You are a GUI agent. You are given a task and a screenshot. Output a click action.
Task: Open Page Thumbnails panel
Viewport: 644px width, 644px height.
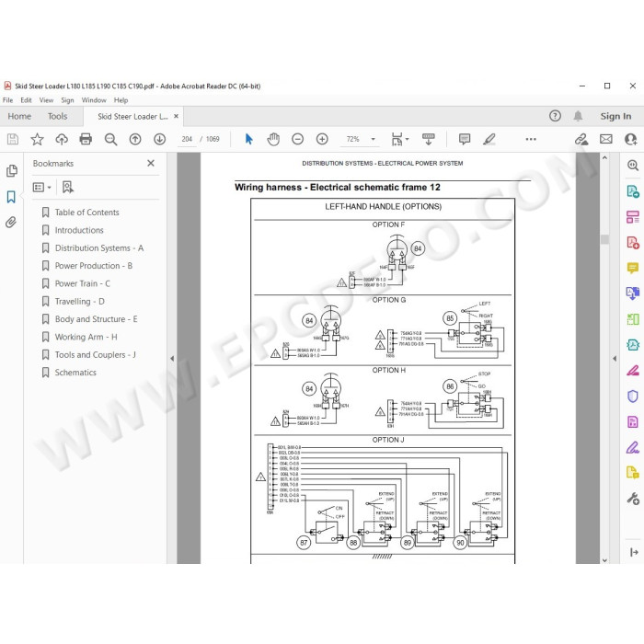11,171
